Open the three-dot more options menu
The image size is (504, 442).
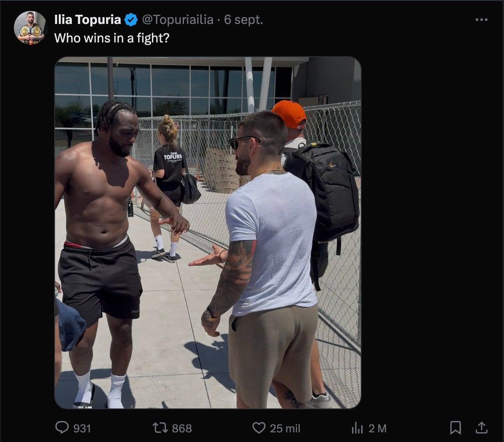(x=481, y=20)
